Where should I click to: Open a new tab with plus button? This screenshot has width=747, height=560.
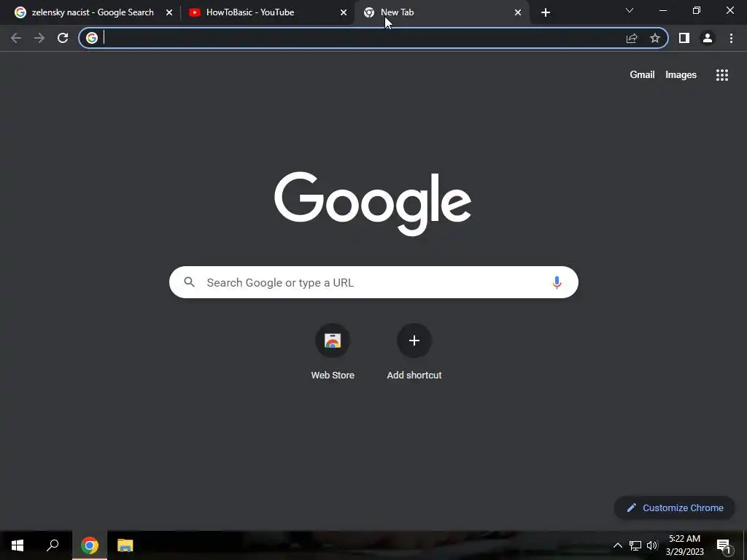546,12
